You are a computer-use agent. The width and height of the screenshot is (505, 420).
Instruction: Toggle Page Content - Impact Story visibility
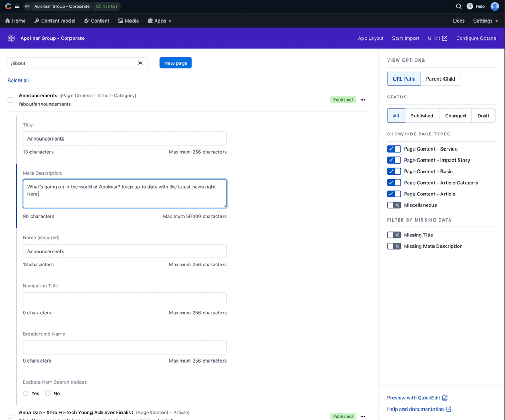394,160
